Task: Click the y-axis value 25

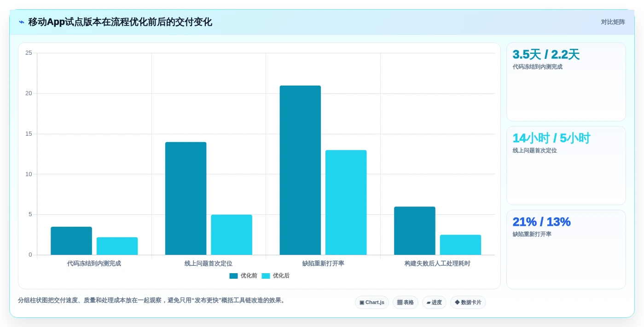Action: [x=29, y=53]
